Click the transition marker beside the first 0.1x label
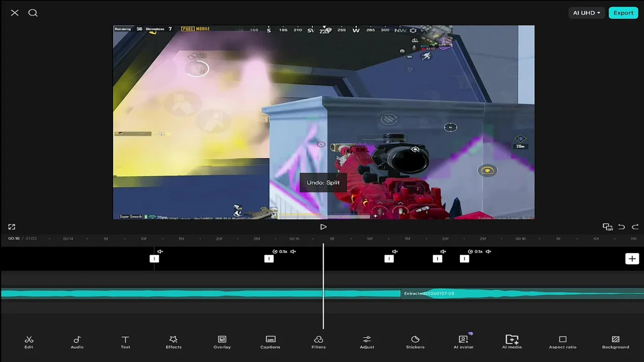Screen dimensions: 644x362 click(269, 258)
